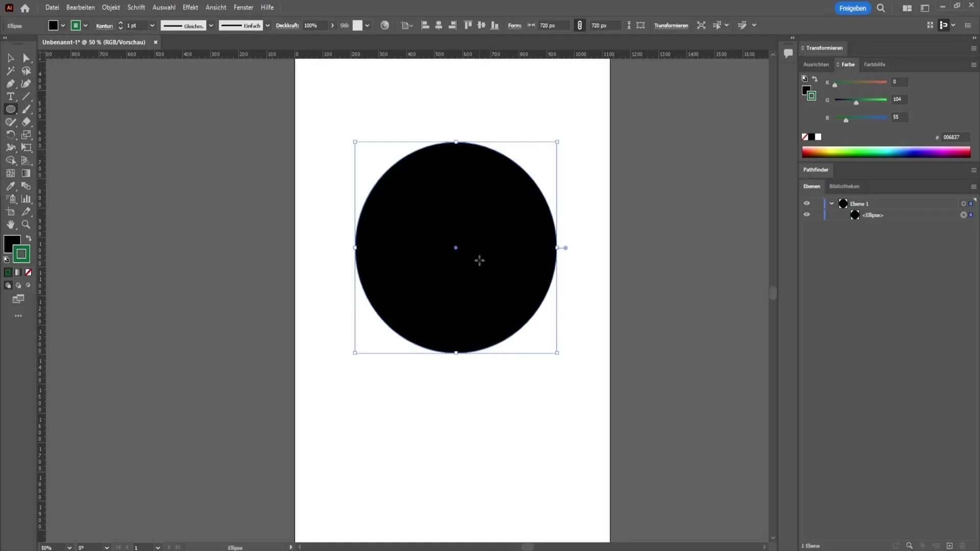The height and width of the screenshot is (551, 980).
Task: Click the Deckkraft percentage field
Action: point(312,26)
